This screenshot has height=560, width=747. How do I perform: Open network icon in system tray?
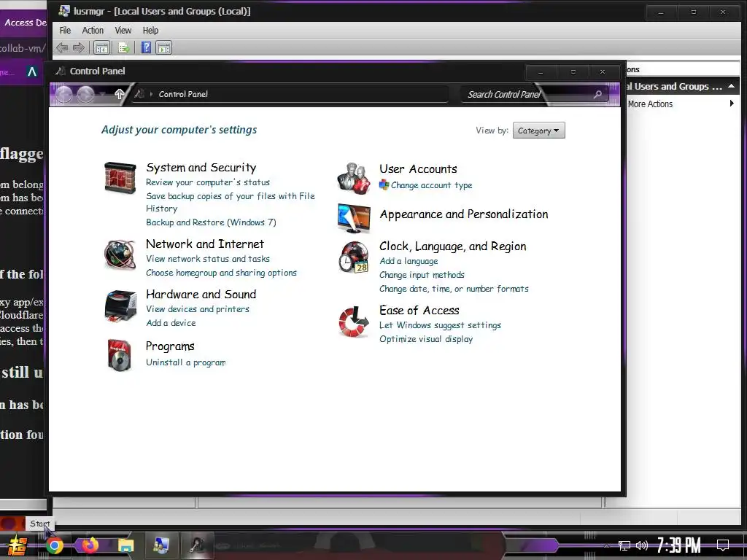coord(624,545)
